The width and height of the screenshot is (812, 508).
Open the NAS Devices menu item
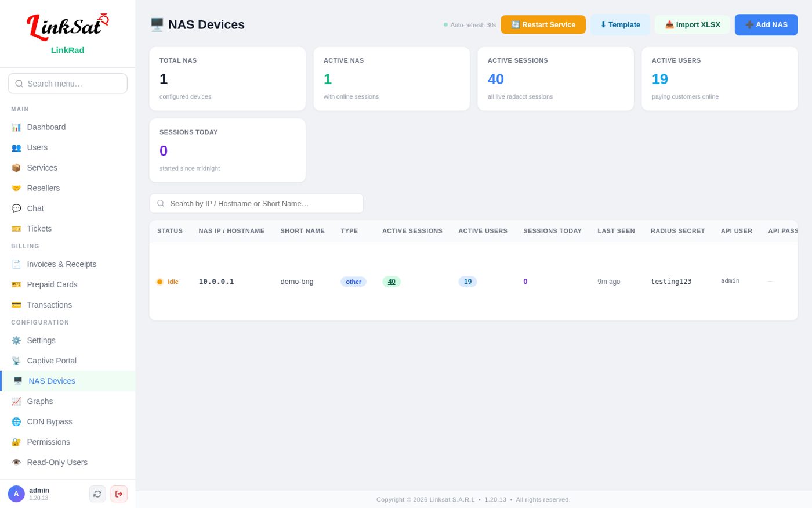pos(68,381)
